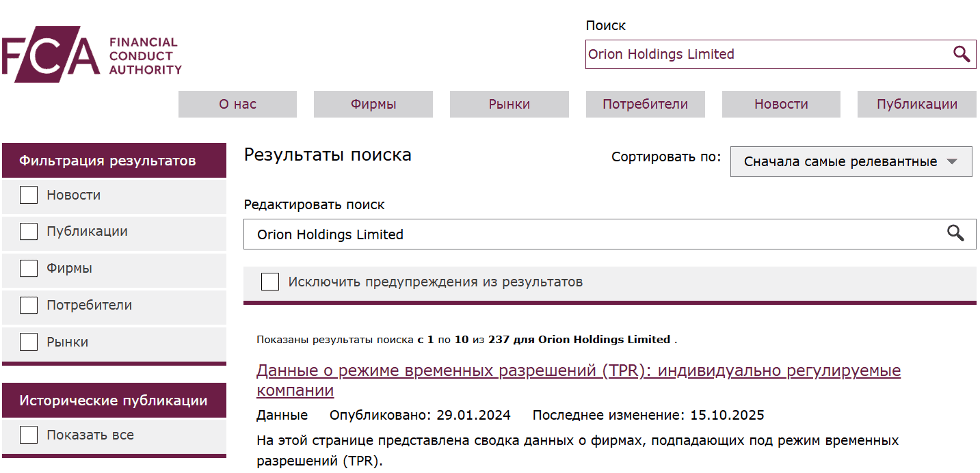This screenshot has width=980, height=473.
Task: Open the Фирмы navigation menu item
Action: click(373, 104)
